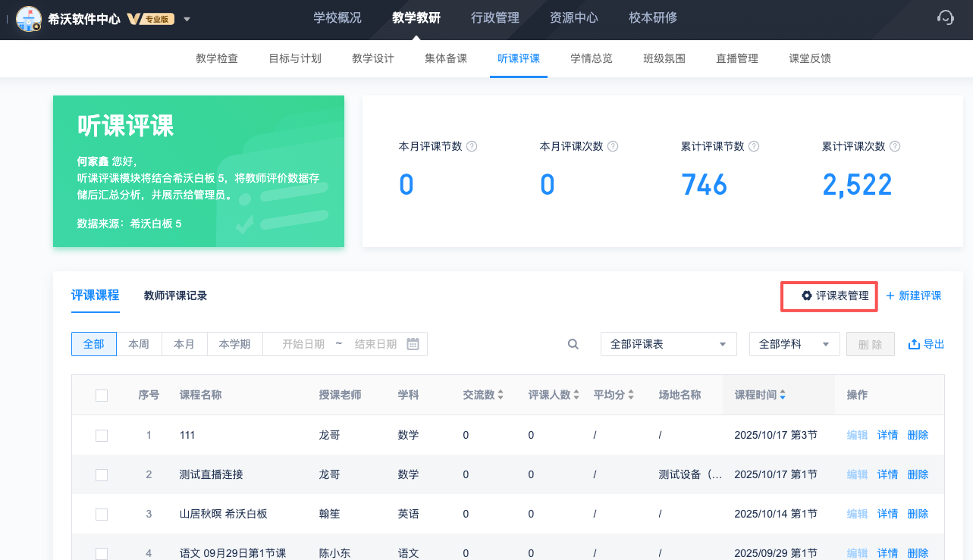Expand the account dropdown arrow near 专业版
973x560 pixels.
tap(187, 19)
